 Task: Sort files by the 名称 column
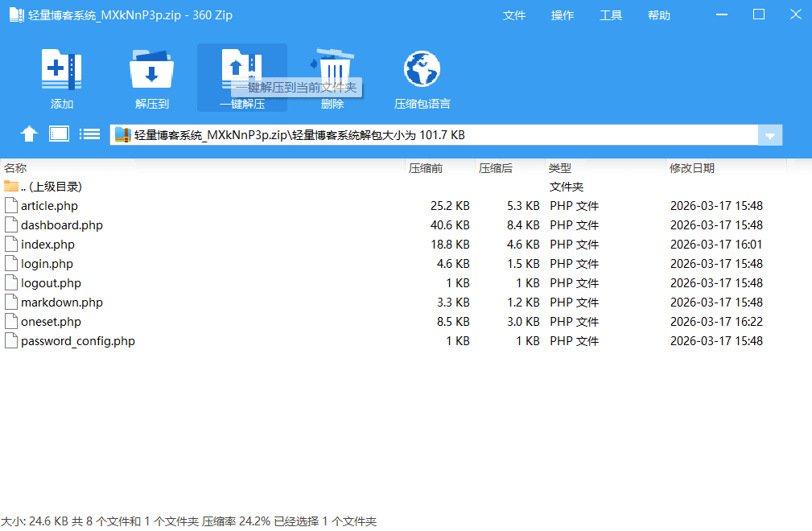15,168
